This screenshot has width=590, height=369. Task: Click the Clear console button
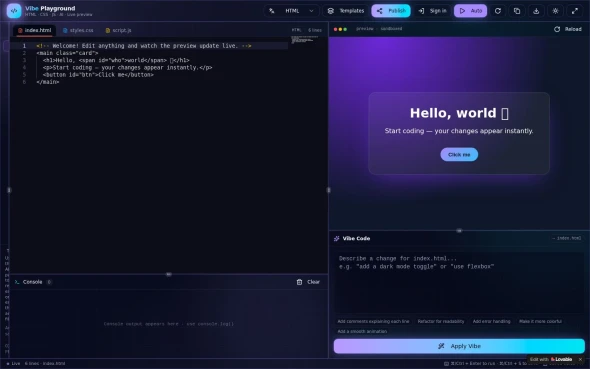(308, 282)
